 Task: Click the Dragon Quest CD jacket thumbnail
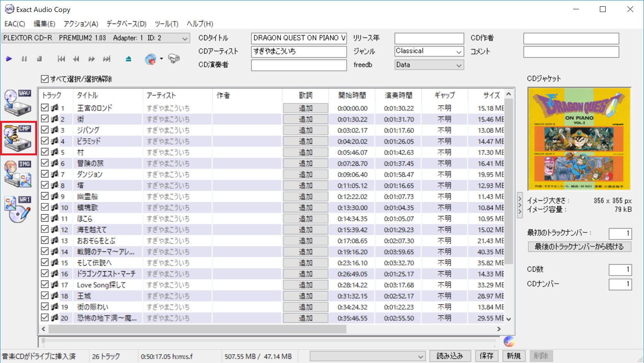pyautogui.click(x=579, y=139)
